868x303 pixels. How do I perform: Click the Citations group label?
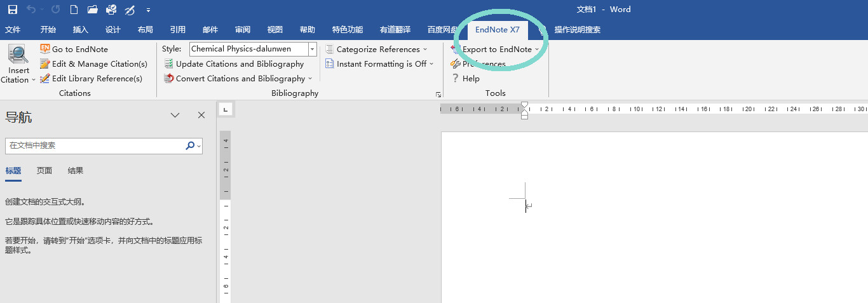pyautogui.click(x=75, y=93)
